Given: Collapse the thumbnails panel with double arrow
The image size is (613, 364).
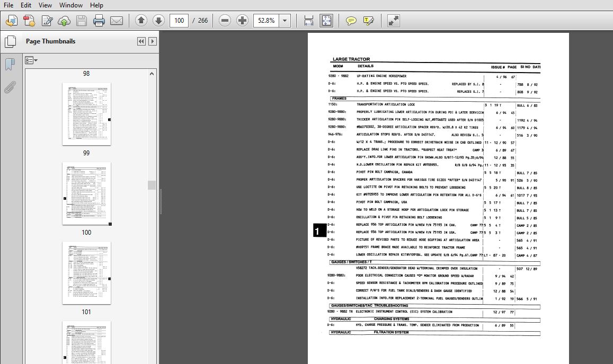Looking at the screenshot, I should [141, 41].
